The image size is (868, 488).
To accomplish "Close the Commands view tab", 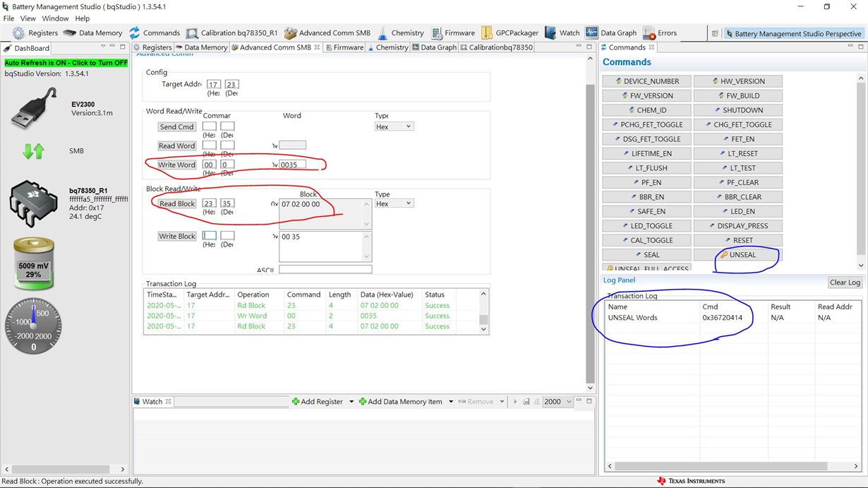I will pos(652,47).
